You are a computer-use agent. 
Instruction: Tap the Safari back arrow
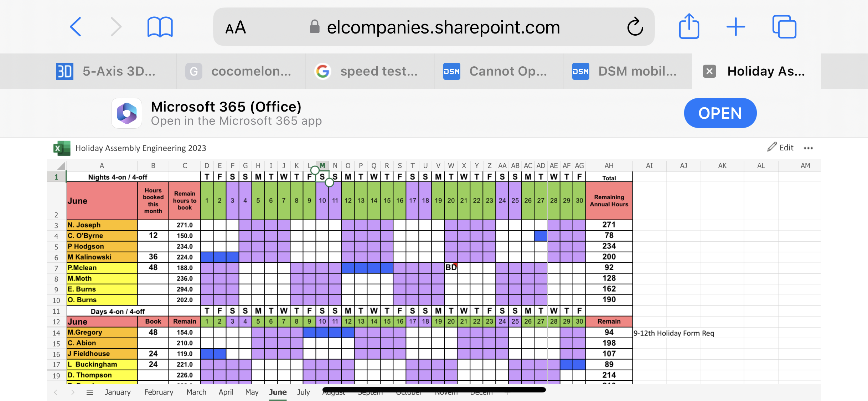click(76, 27)
